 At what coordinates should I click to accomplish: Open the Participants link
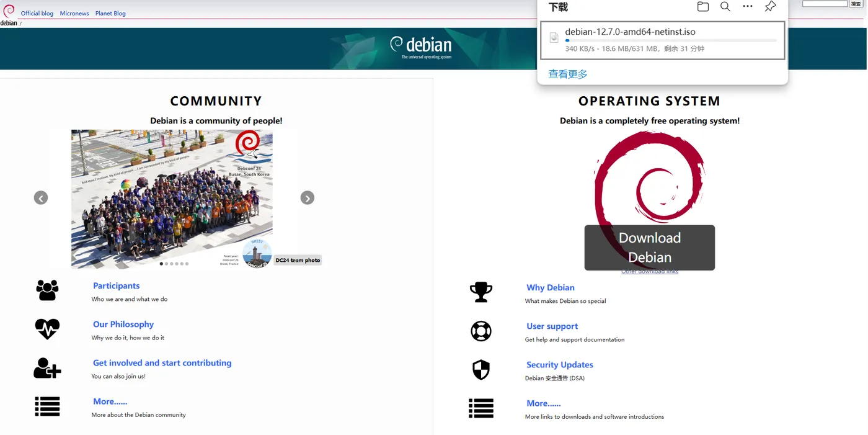(x=117, y=286)
